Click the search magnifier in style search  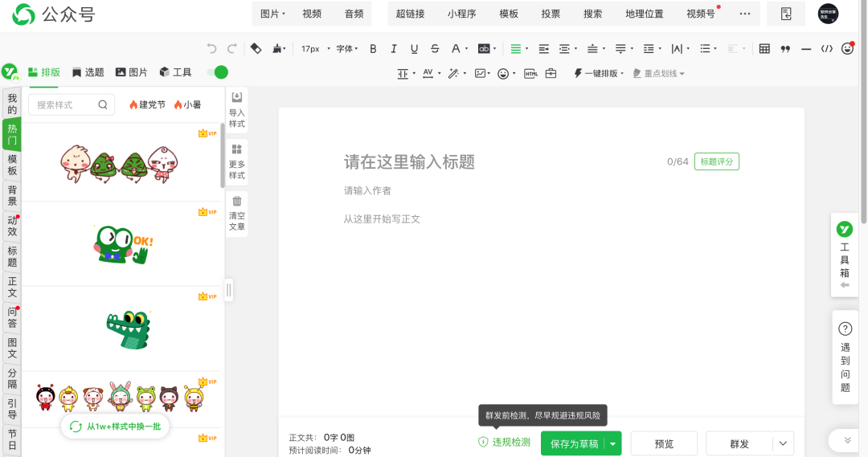[103, 104]
